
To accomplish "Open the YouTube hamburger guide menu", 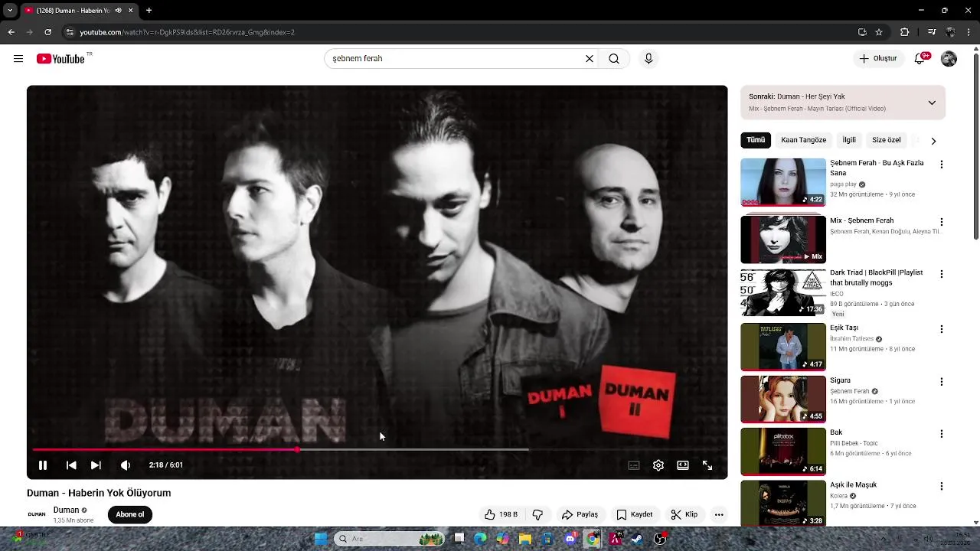I will pyautogui.click(x=18, y=59).
